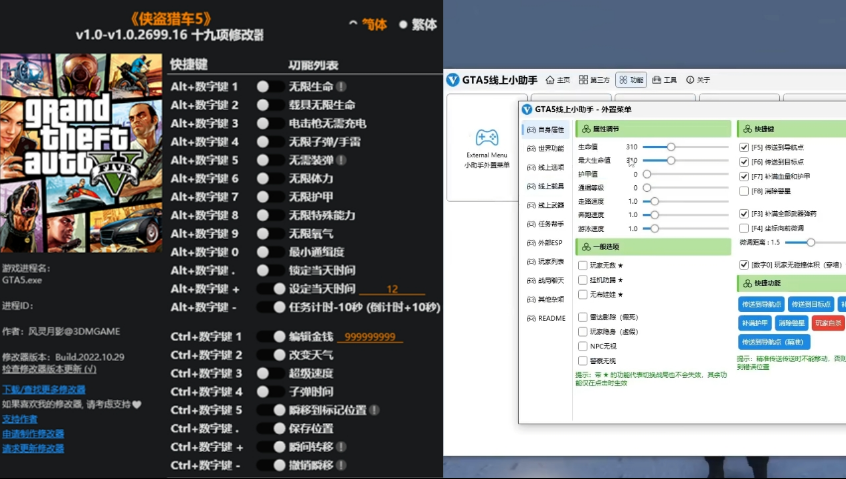
Task: Toggle 无限护甲 switch
Action: click(x=270, y=197)
